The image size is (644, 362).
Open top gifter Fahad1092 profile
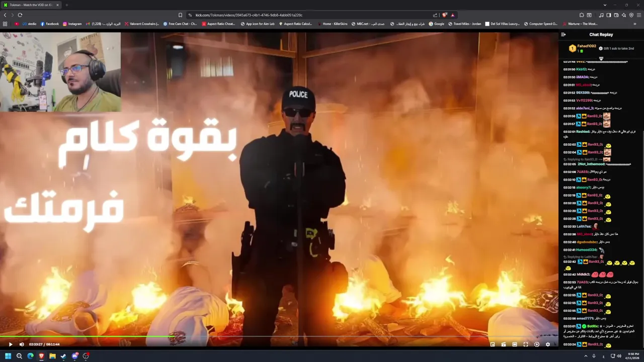tap(587, 46)
